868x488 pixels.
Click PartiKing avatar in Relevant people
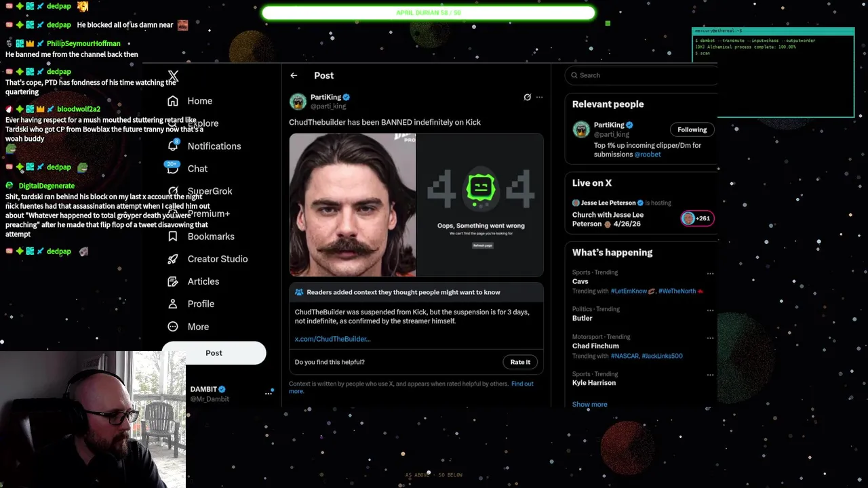tap(581, 129)
